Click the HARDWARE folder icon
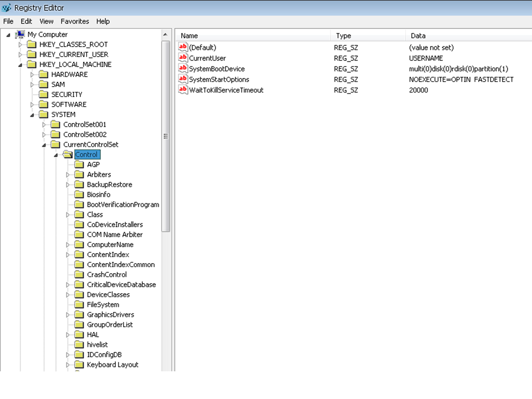 (x=43, y=74)
